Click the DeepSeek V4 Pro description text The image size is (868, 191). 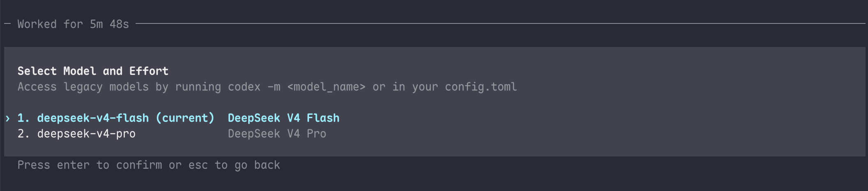(277, 134)
